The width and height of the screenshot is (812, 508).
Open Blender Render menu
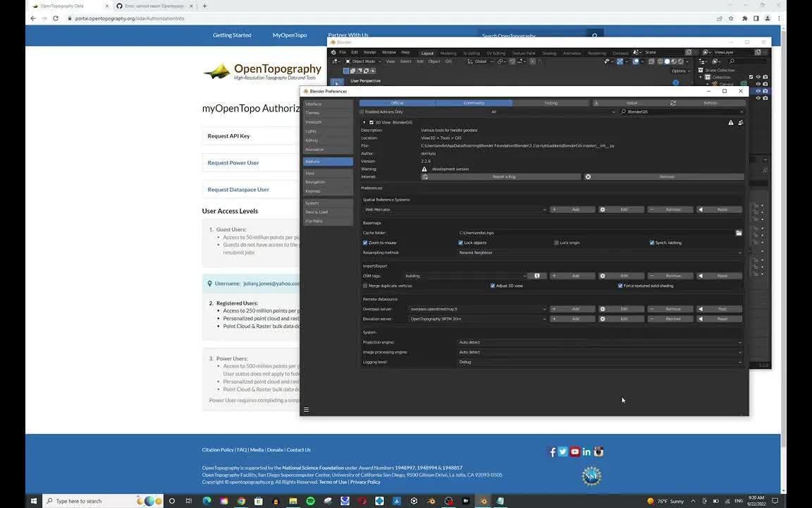(370, 52)
